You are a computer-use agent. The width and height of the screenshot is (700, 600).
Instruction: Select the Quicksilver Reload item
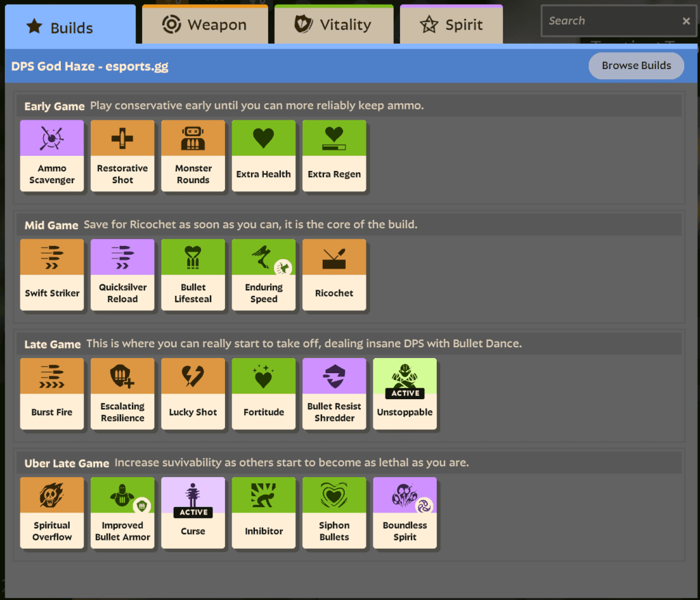pyautogui.click(x=122, y=274)
